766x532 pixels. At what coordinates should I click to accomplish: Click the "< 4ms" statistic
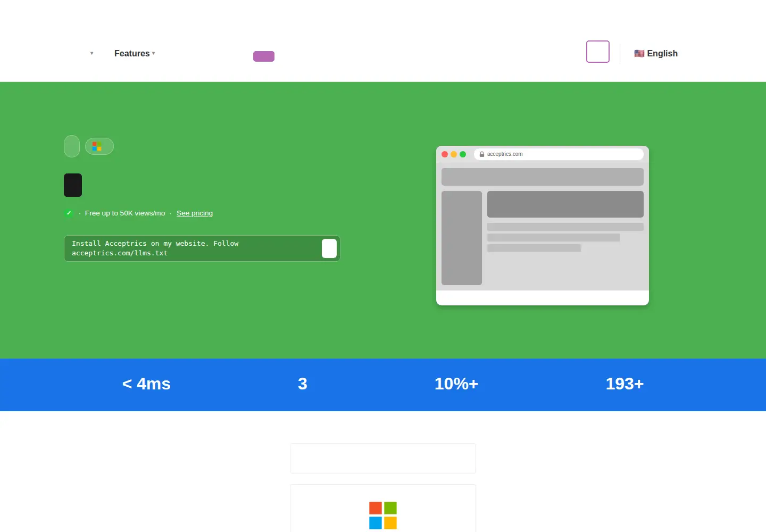[146, 384]
